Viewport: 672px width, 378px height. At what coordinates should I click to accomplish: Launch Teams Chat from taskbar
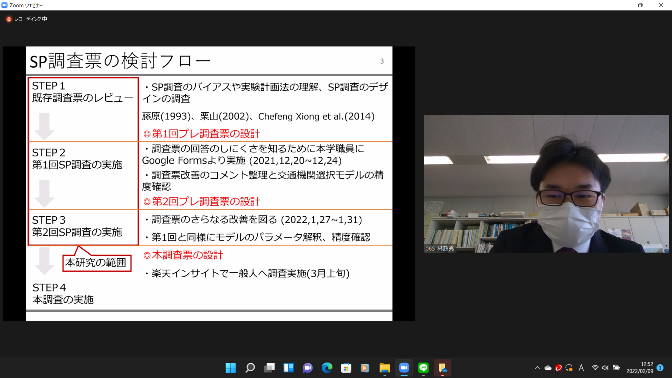click(308, 368)
